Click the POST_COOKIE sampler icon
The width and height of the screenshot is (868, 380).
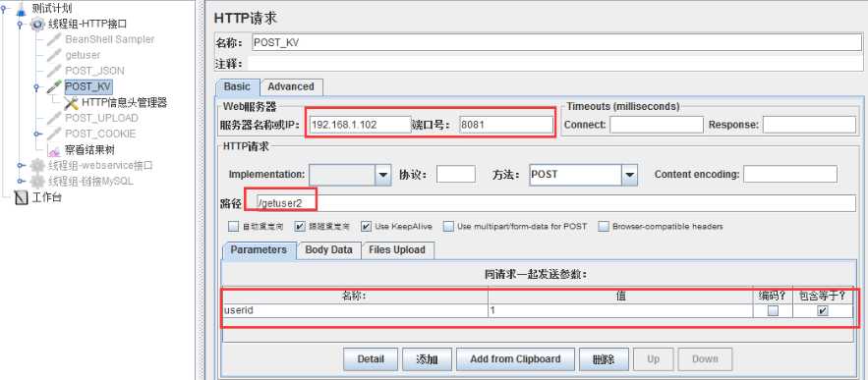[x=54, y=134]
